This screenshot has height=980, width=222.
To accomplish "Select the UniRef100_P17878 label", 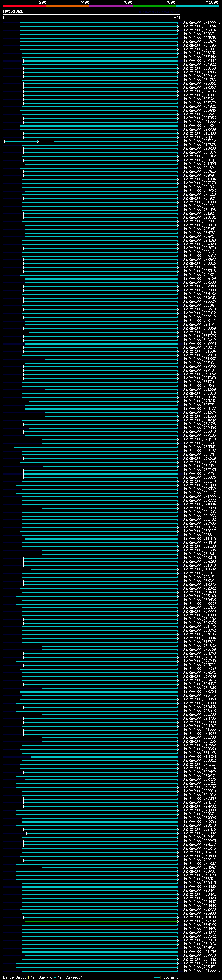I will pos(199,145).
